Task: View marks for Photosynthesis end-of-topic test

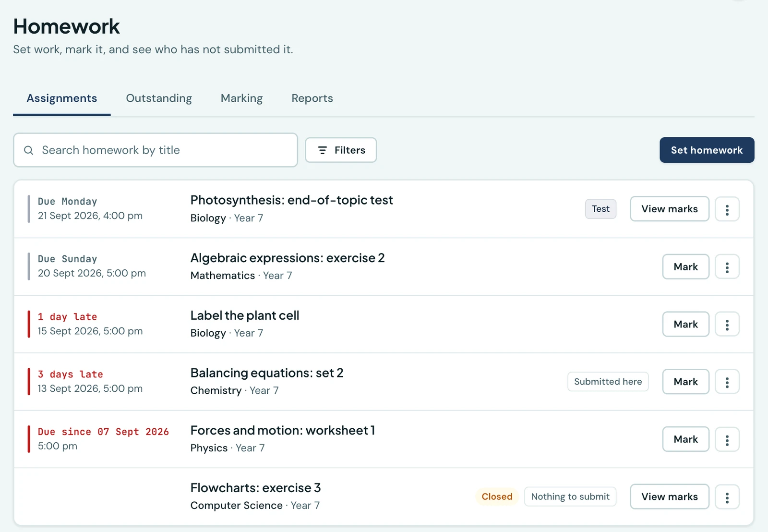Action: [x=670, y=209]
